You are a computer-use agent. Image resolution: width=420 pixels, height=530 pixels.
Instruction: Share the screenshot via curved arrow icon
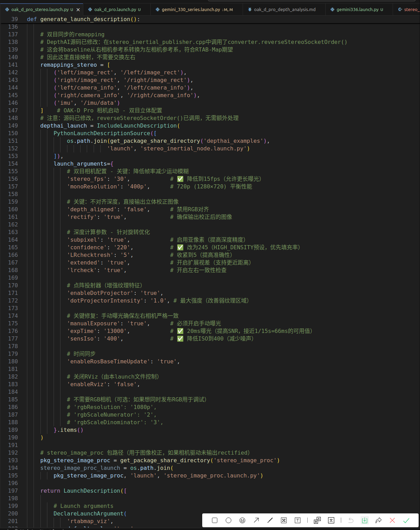point(379,520)
